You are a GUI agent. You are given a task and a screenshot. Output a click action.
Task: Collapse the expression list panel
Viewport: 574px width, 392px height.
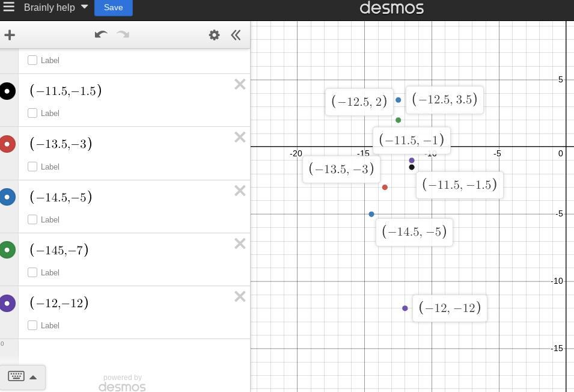pyautogui.click(x=236, y=35)
